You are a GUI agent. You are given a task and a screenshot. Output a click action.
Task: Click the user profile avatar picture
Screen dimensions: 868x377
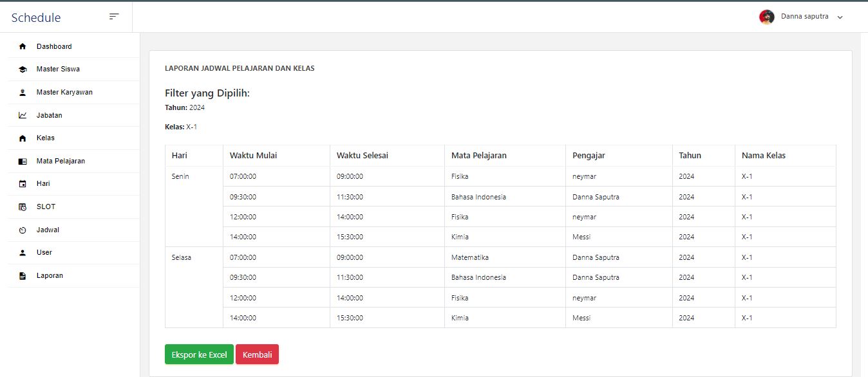click(x=766, y=17)
